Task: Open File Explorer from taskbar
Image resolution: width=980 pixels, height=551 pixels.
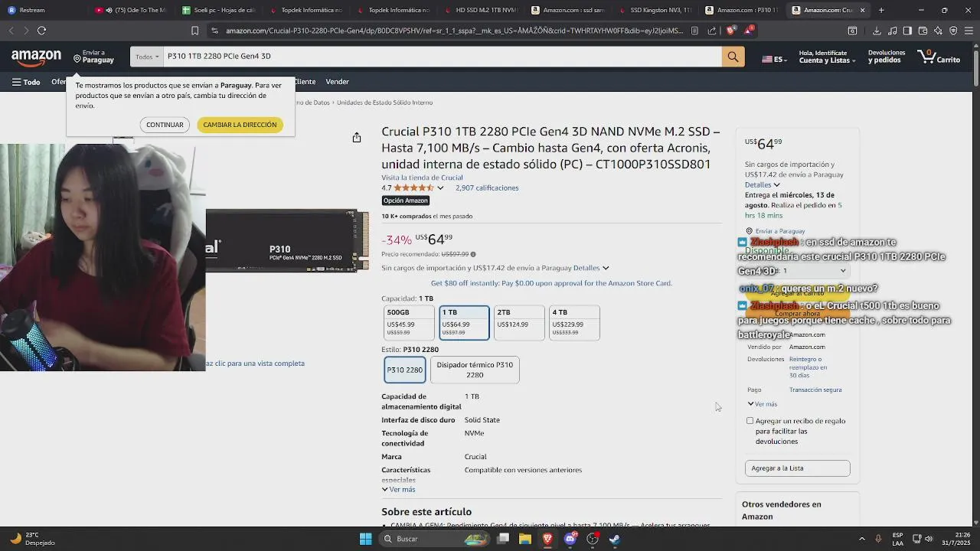Action: [x=525, y=539]
